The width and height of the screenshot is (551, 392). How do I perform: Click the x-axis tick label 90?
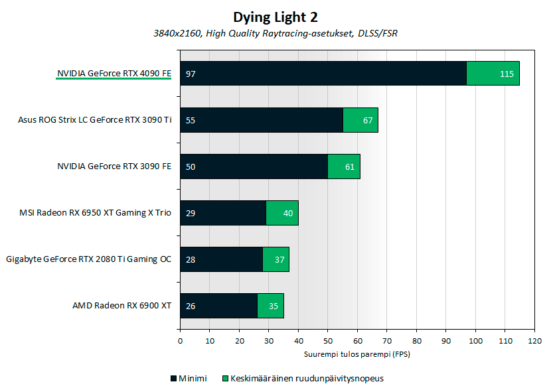coord(446,341)
